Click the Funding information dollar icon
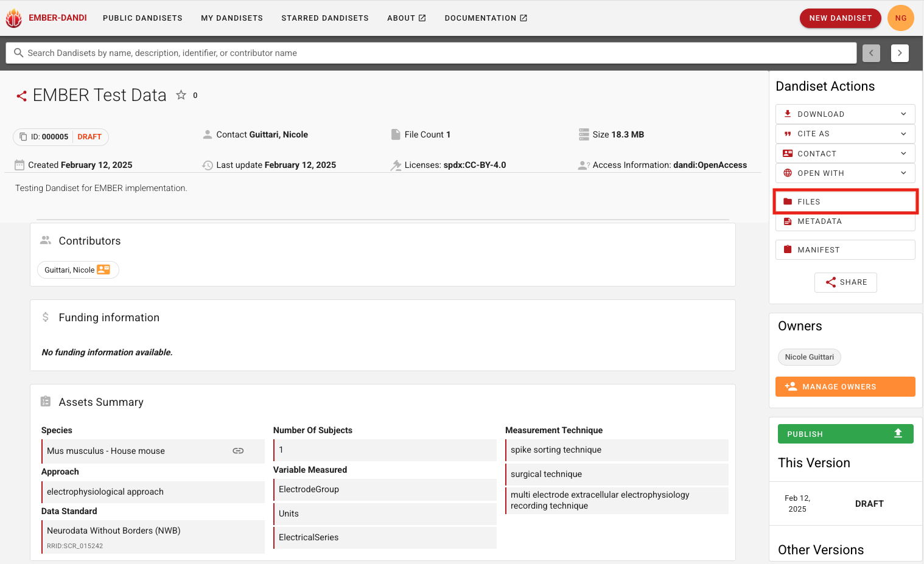The width and height of the screenshot is (924, 564). click(x=45, y=317)
